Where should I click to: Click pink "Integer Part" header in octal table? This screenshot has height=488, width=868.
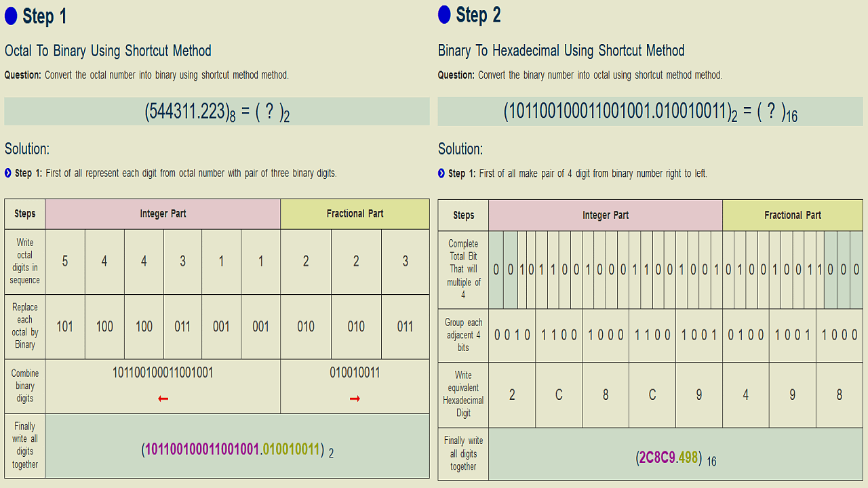point(163,213)
